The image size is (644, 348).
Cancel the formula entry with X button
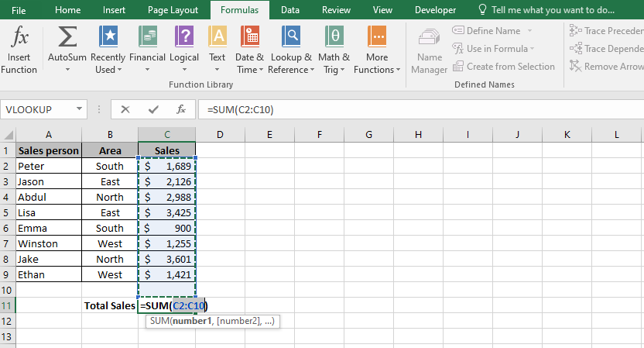coord(125,109)
